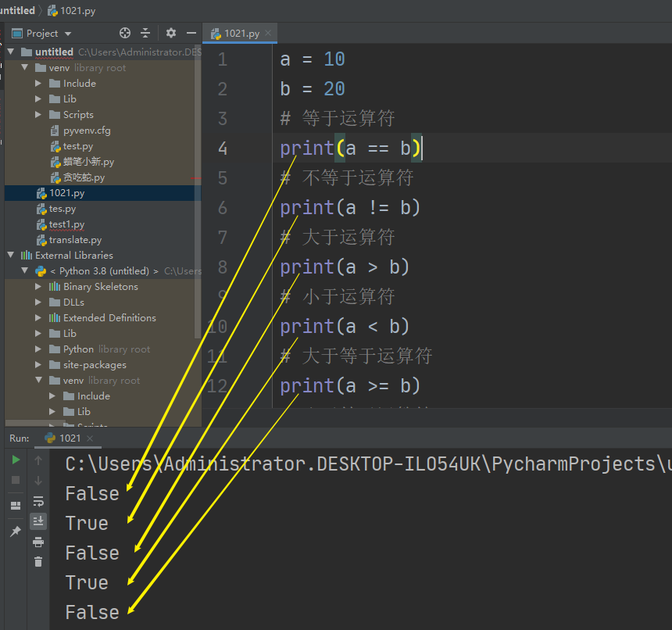Pin the Run tool window tab
The height and width of the screenshot is (630, 672).
pyautogui.click(x=16, y=530)
